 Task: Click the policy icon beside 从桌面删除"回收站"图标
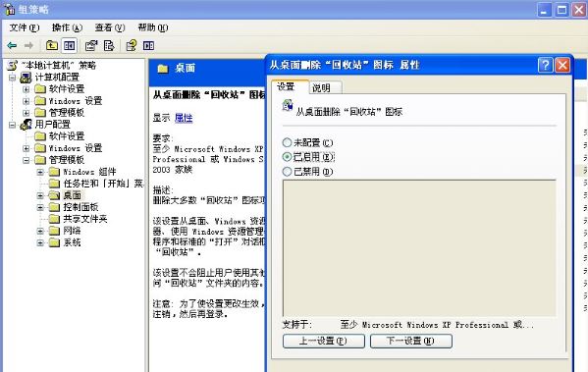click(x=288, y=106)
